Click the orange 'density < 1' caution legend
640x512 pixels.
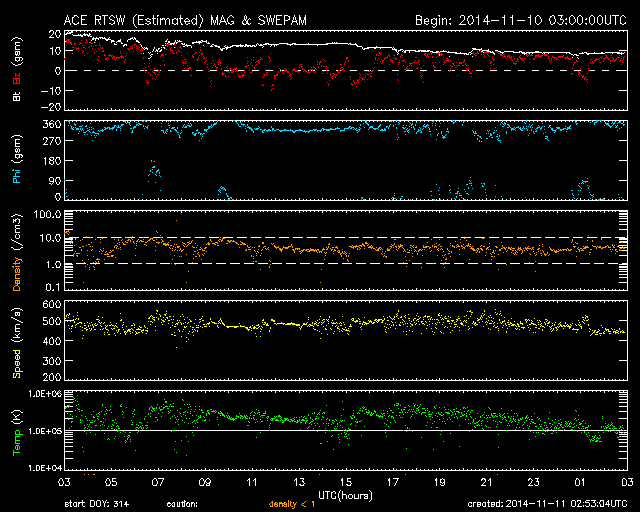[291, 504]
